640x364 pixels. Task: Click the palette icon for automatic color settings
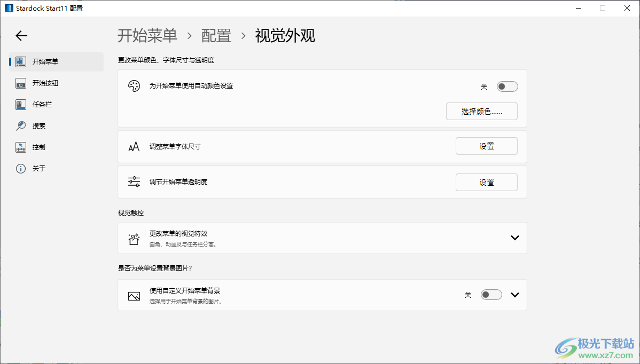(x=134, y=86)
